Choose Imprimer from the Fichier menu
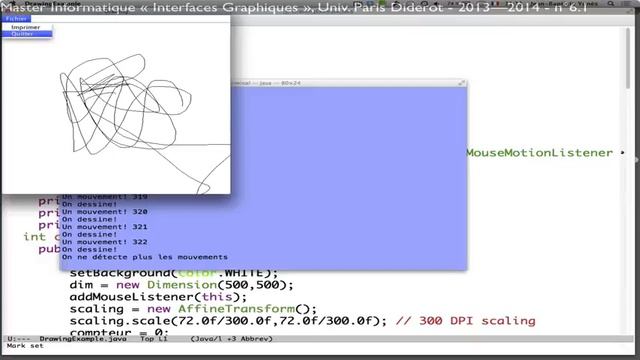Viewport: 640px width, 360px height. [x=26, y=27]
